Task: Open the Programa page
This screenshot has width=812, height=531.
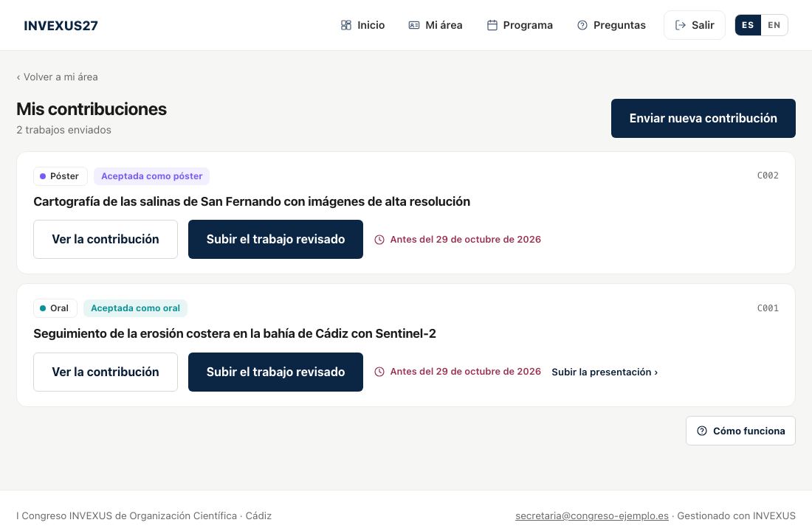Action: pos(520,25)
